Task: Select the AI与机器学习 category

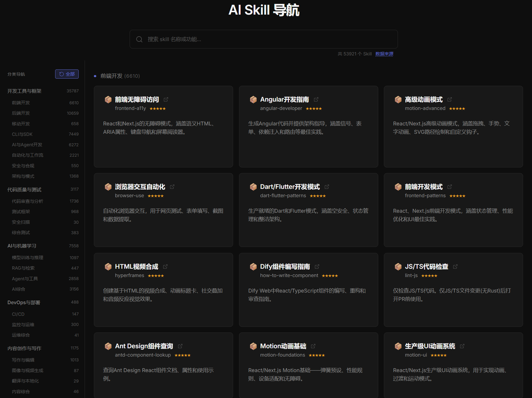Action: [43, 246]
